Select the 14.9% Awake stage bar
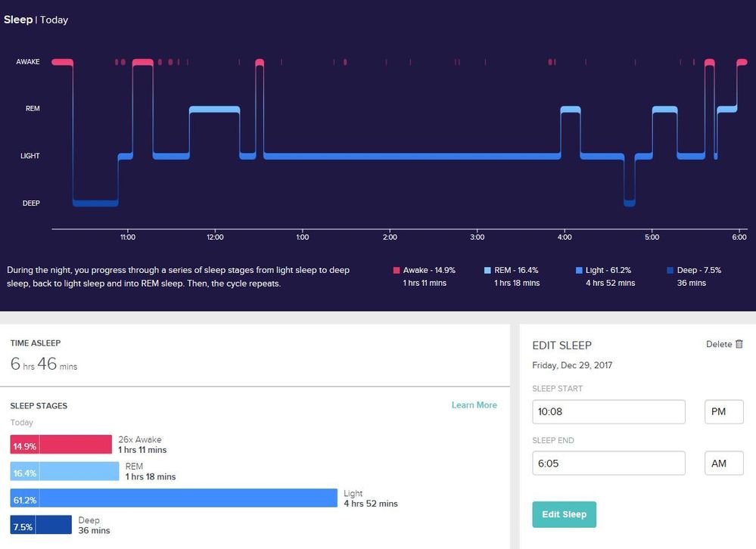This screenshot has height=549, width=756. tap(61, 445)
